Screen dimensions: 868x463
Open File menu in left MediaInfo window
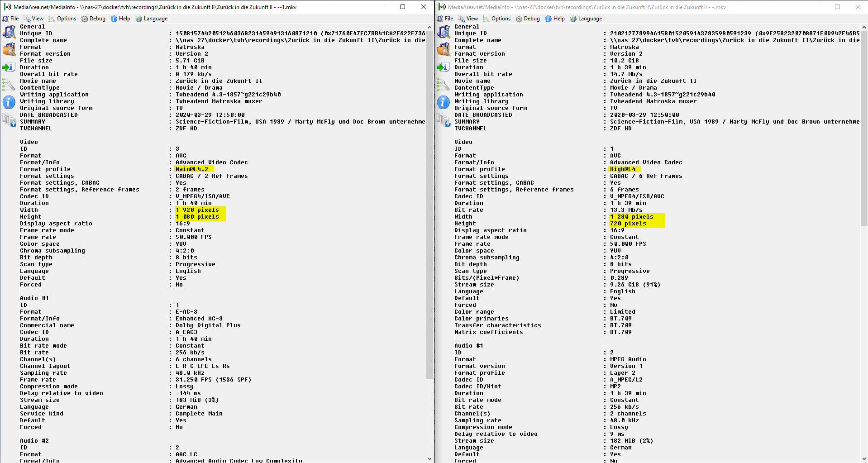(x=11, y=19)
